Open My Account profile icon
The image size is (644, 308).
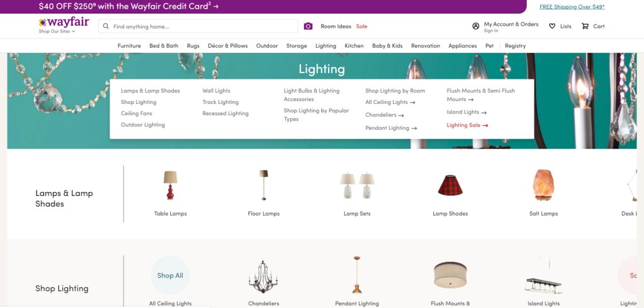click(476, 26)
